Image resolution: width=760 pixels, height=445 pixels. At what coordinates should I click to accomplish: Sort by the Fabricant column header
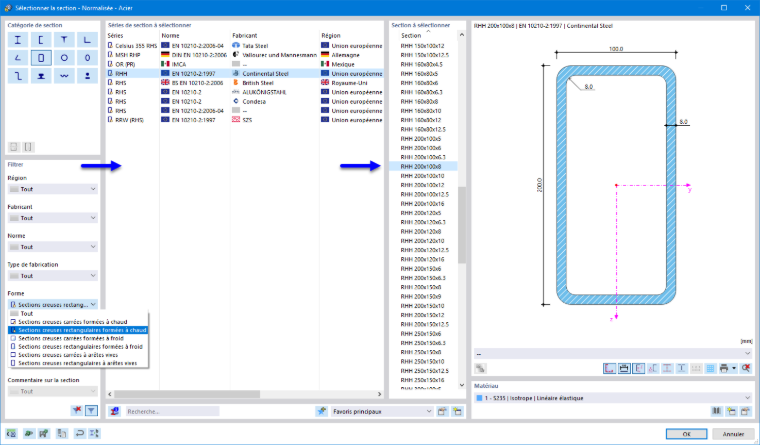[275, 35]
